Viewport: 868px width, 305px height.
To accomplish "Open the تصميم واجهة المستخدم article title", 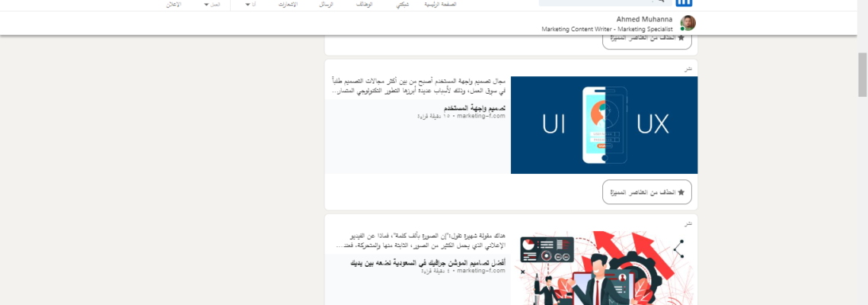I will [x=474, y=108].
